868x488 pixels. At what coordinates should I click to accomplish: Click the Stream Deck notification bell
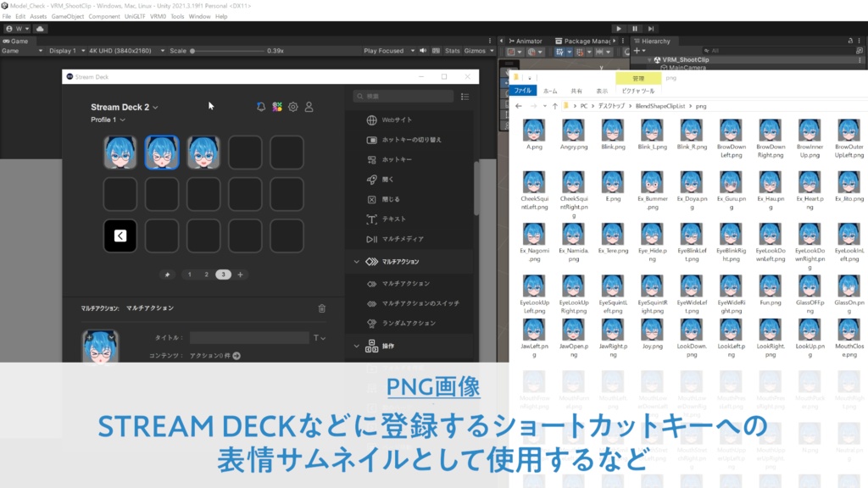coord(260,107)
